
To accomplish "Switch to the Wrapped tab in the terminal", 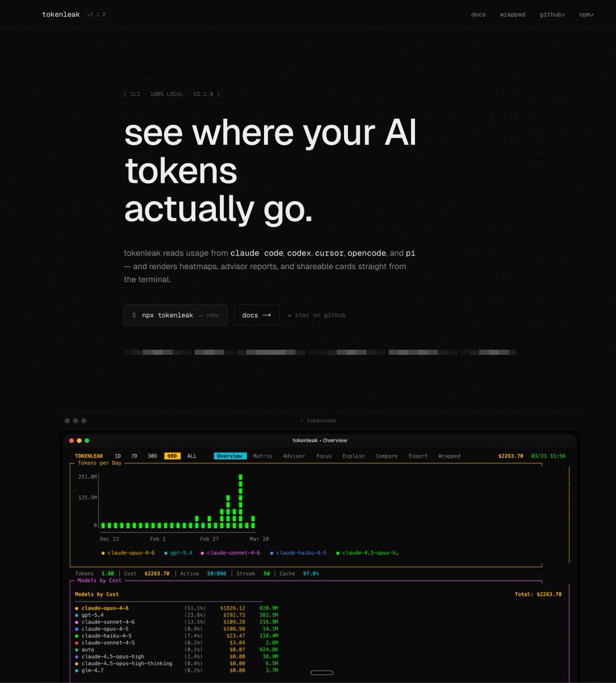I will [x=449, y=456].
